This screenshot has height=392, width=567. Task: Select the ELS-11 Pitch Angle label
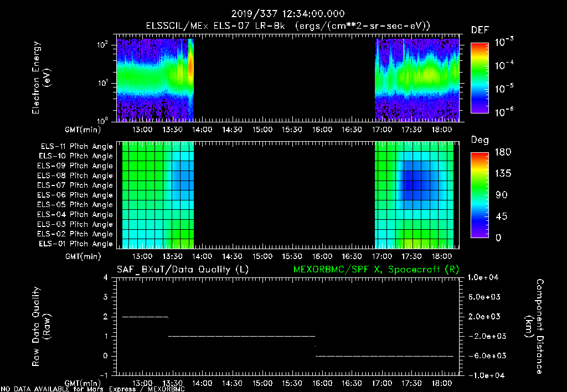coord(76,147)
